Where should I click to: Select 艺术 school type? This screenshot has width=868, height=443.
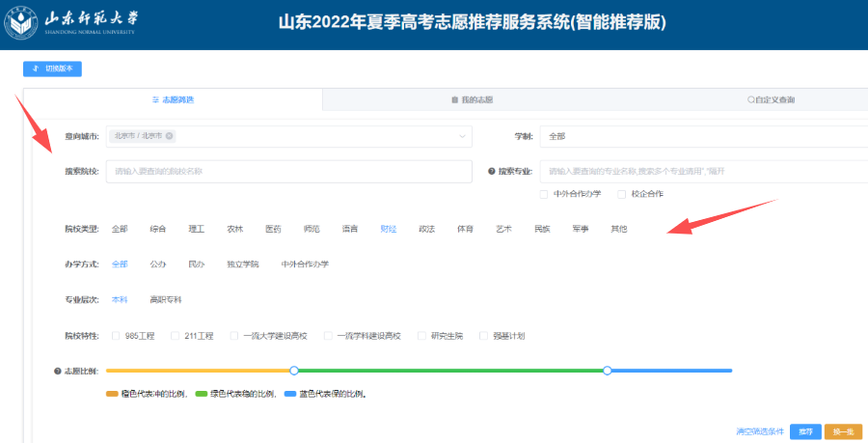pyautogui.click(x=503, y=229)
